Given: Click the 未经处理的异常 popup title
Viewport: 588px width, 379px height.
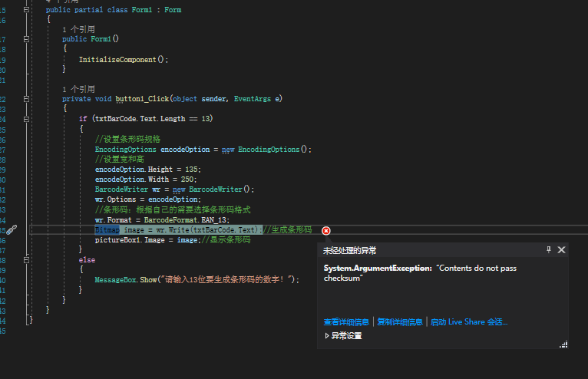Looking at the screenshot, I should coord(349,250).
